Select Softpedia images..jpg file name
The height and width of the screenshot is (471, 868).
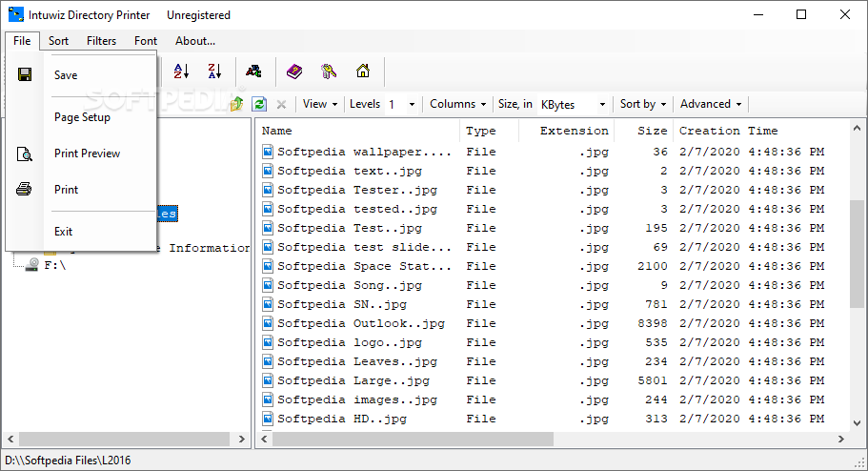(357, 399)
